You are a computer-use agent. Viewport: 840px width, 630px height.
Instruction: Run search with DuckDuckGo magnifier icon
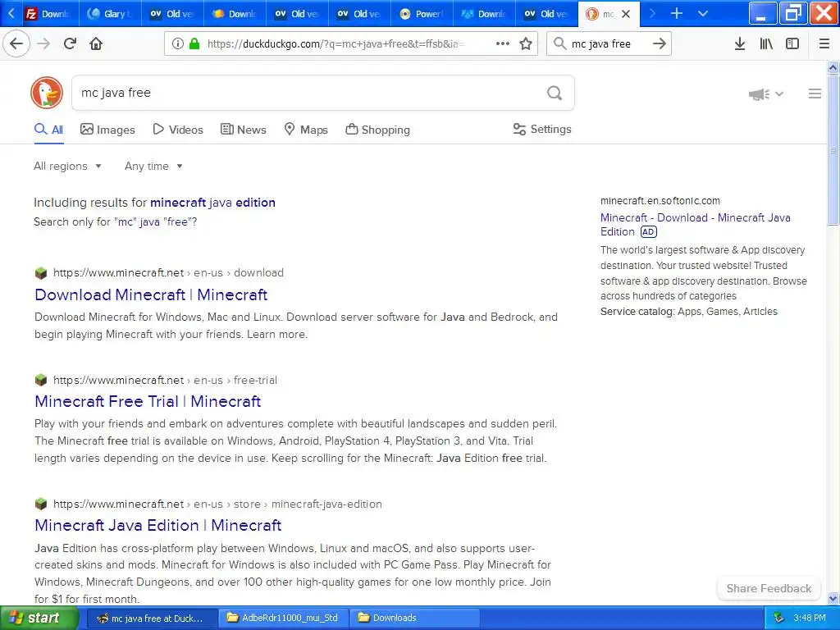[555, 94]
